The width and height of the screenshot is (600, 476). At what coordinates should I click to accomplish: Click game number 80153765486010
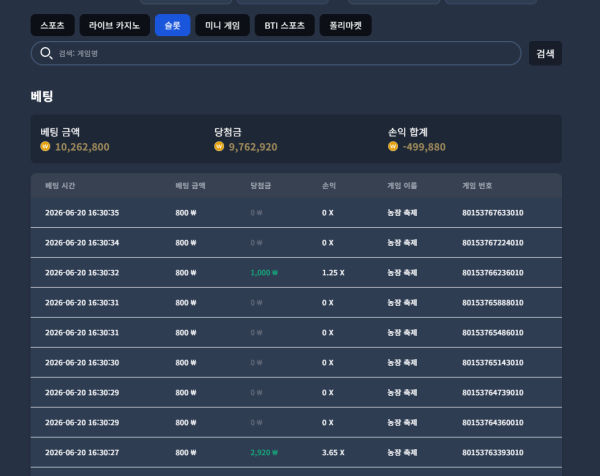point(493,333)
